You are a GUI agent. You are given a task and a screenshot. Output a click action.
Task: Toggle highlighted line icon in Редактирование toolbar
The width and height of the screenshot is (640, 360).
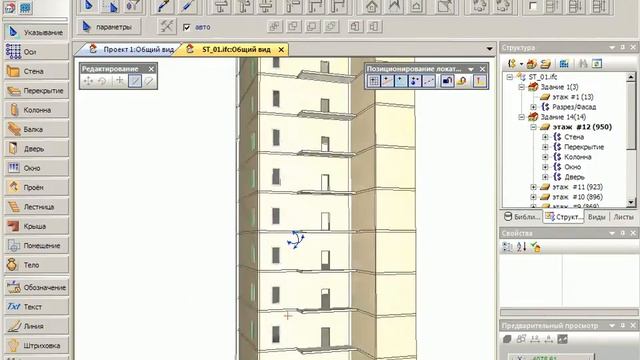coord(135,81)
